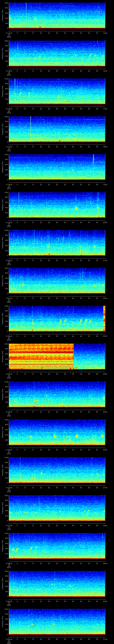
Task: Click the 10:24:00 start time label
Action: (x=9, y=412)
